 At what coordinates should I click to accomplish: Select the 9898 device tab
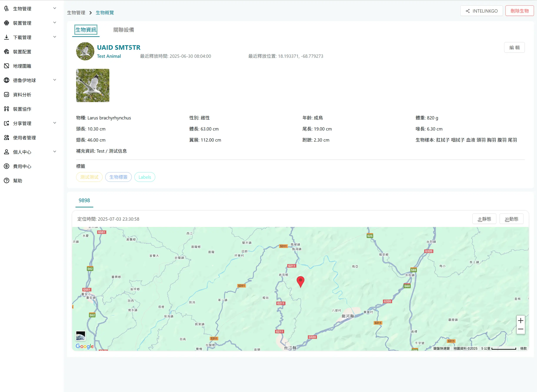point(84,200)
